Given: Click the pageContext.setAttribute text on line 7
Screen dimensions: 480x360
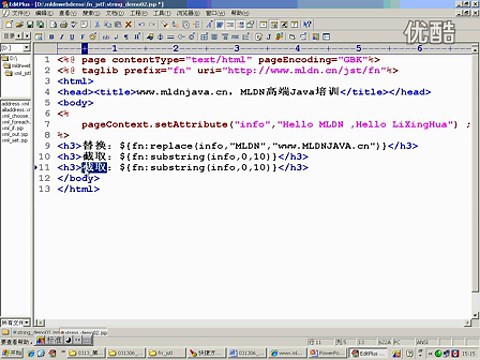Looking at the screenshot, I should [155, 124].
